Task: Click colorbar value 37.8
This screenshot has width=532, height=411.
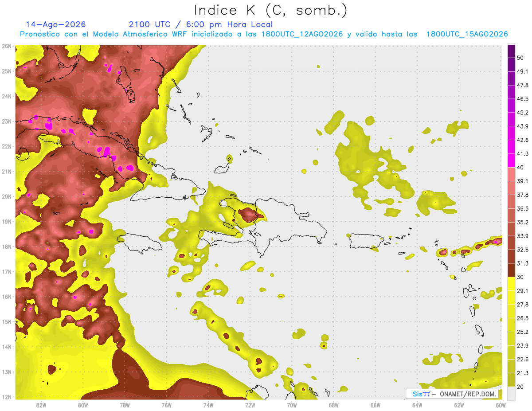Action: click(522, 195)
